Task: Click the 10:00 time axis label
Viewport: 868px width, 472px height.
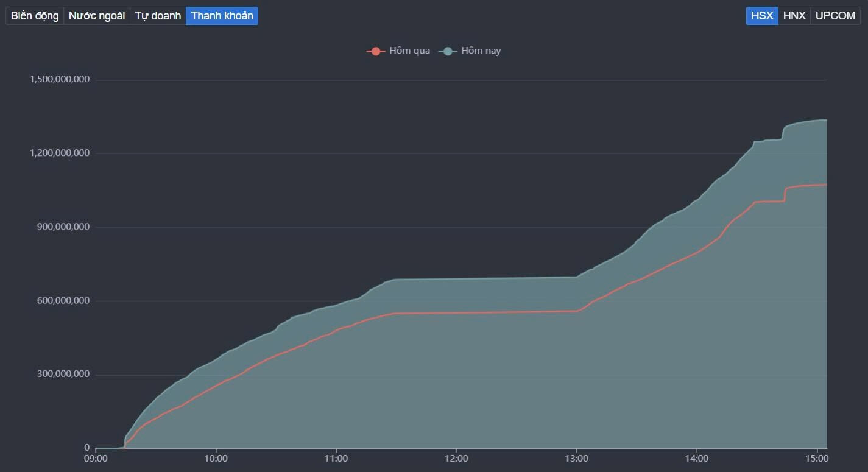Action: pos(216,459)
